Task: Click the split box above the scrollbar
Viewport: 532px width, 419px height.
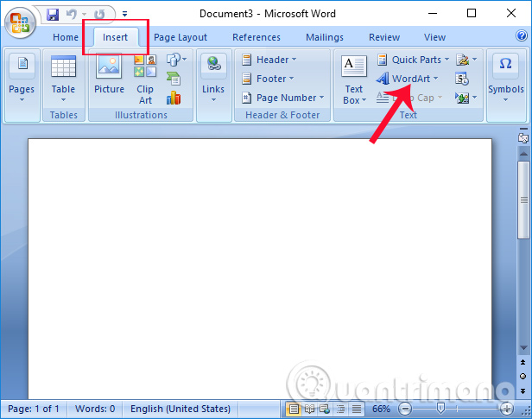Action: (x=523, y=129)
